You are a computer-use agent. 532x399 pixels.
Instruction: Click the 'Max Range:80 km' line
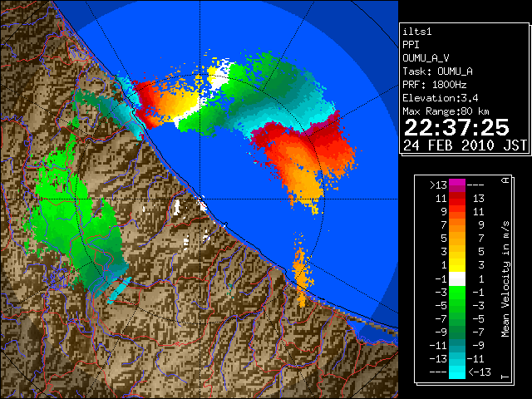[x=446, y=111]
